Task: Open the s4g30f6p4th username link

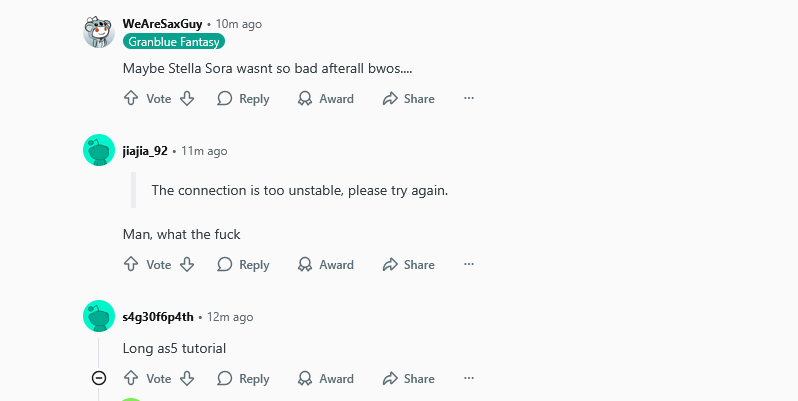Action: [x=158, y=317]
